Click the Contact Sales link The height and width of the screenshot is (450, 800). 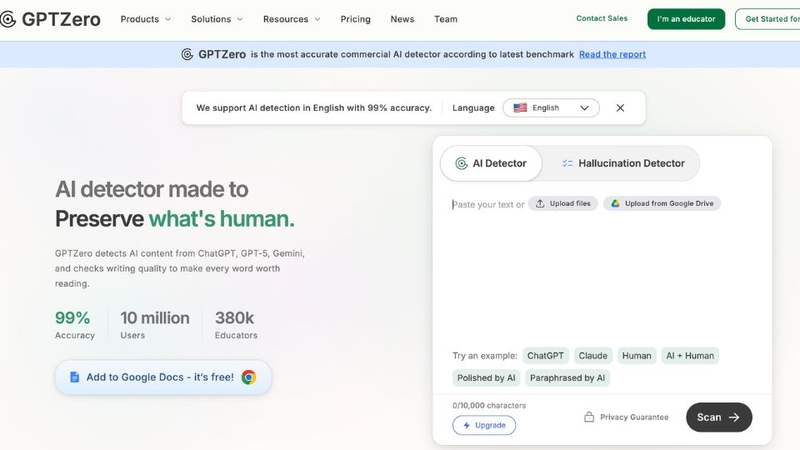click(x=602, y=18)
